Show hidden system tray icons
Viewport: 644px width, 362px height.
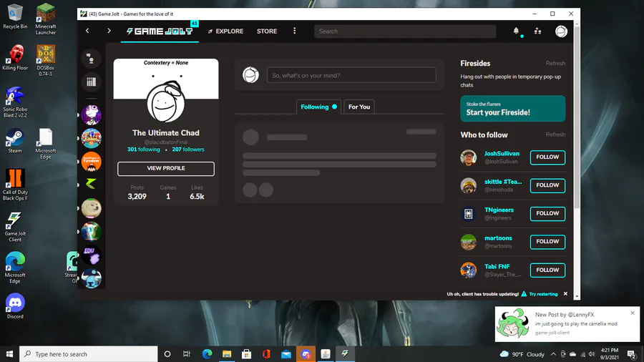[x=553, y=354]
